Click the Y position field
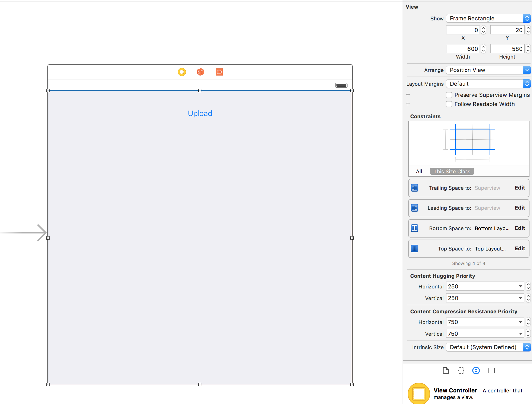The width and height of the screenshot is (532, 404). pyautogui.click(x=507, y=30)
